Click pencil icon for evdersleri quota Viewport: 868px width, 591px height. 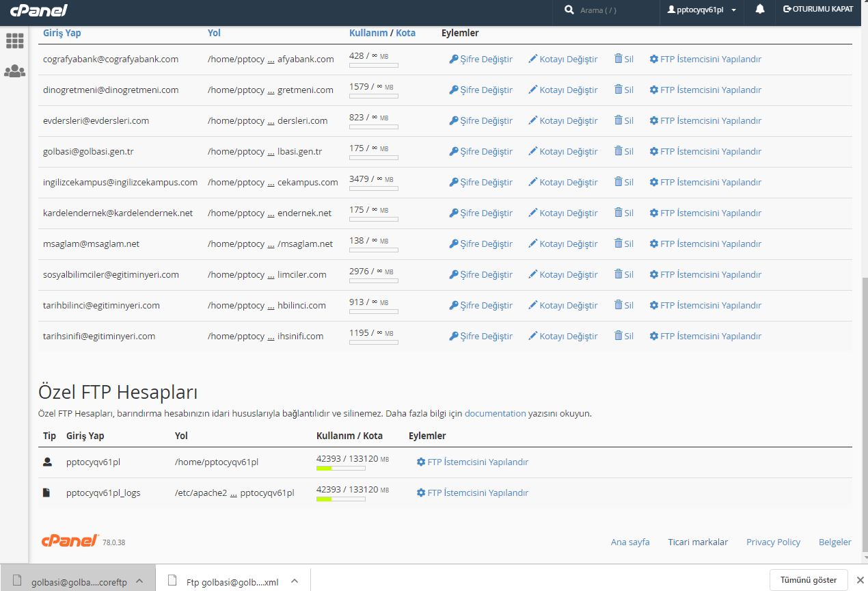(533, 121)
